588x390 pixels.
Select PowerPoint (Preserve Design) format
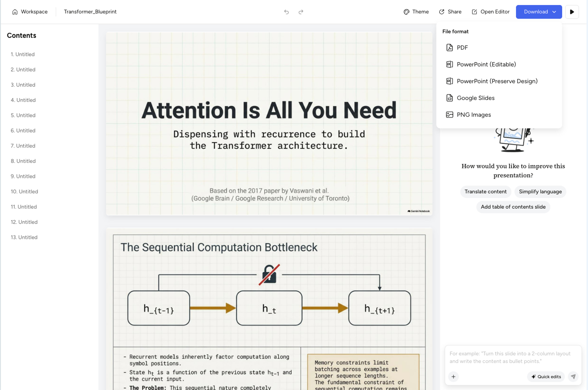(499, 81)
